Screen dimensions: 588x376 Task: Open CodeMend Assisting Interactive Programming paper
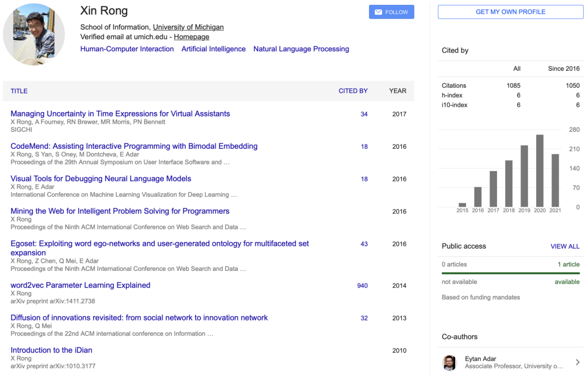pyautogui.click(x=134, y=146)
